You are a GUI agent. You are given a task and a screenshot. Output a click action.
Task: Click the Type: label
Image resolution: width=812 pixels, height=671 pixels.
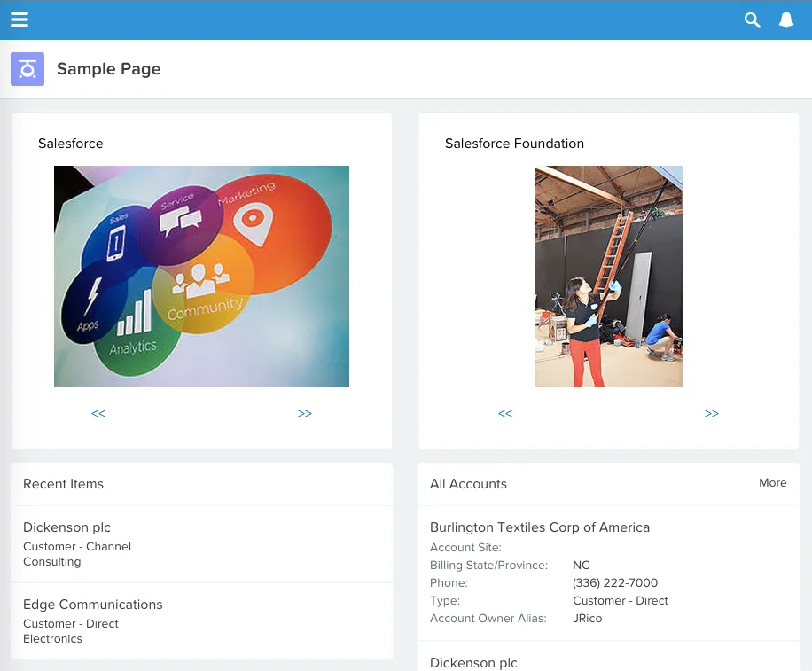tap(445, 601)
